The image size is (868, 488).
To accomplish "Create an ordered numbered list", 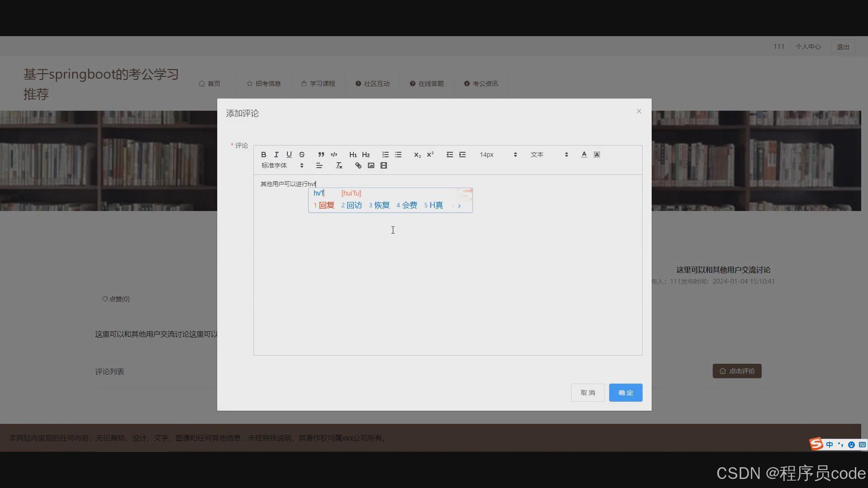I will pyautogui.click(x=385, y=155).
